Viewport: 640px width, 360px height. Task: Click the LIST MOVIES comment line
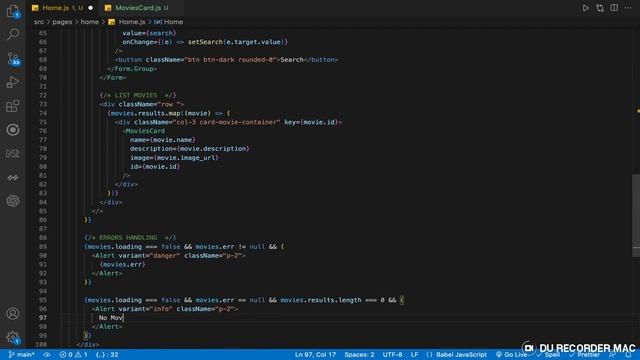(x=138, y=95)
